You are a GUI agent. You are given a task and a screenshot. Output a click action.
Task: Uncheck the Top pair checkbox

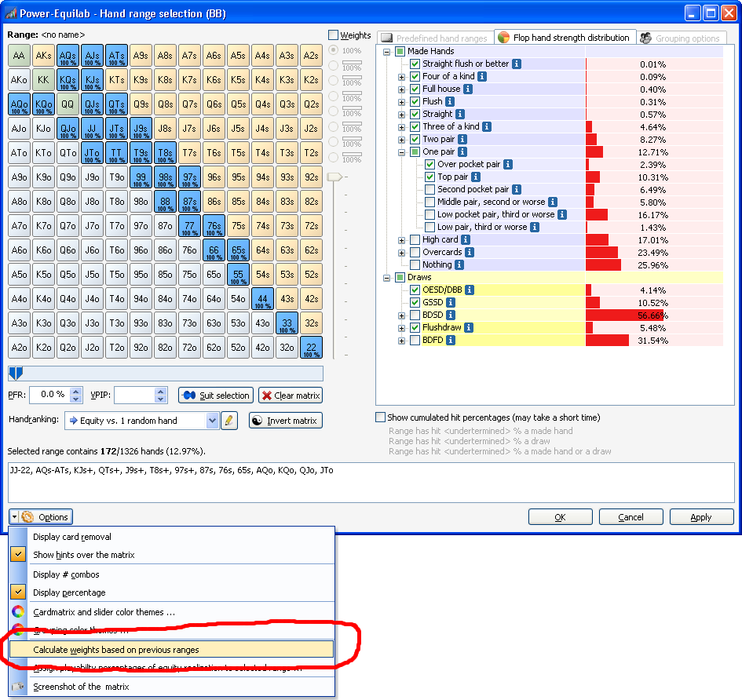[429, 177]
